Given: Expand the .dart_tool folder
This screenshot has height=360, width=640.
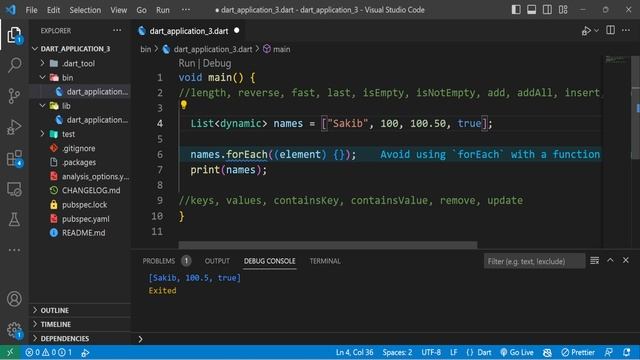Looking at the screenshot, I should [x=42, y=63].
